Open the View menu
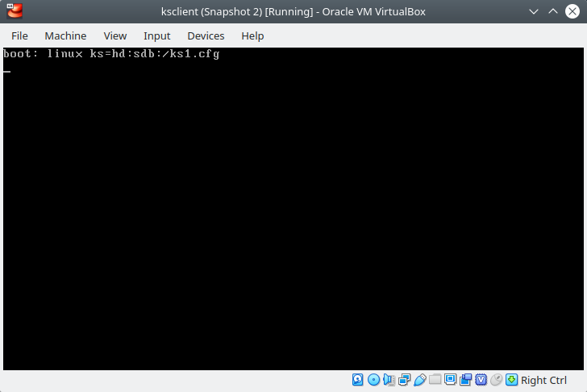 point(115,36)
